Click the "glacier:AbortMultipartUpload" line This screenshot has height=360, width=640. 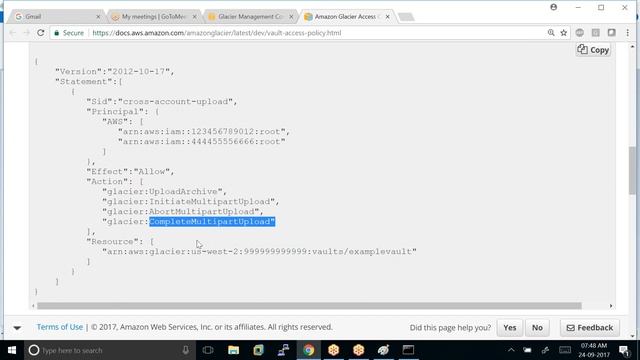pyautogui.click(x=183, y=211)
